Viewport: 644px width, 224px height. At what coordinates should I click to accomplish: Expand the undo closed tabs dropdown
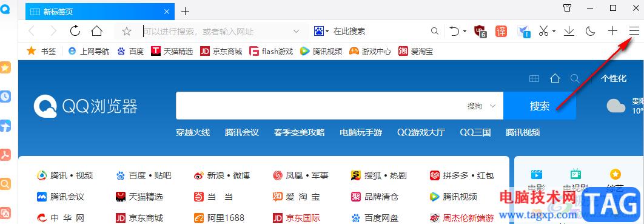(465, 31)
